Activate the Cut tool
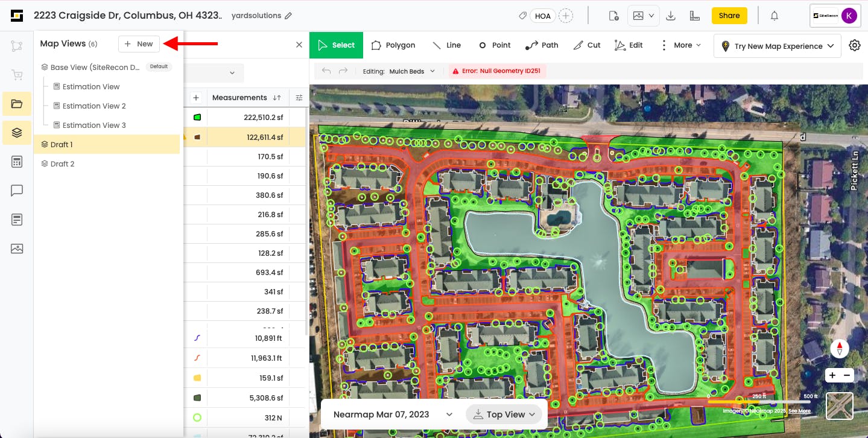This screenshot has height=438, width=868. (587, 45)
